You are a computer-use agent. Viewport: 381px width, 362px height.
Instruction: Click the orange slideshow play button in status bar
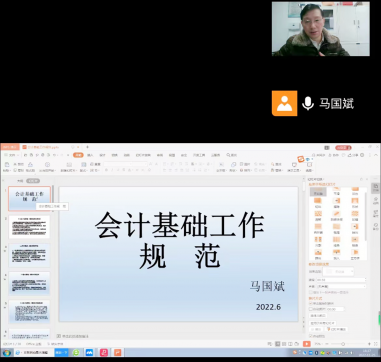(306, 344)
